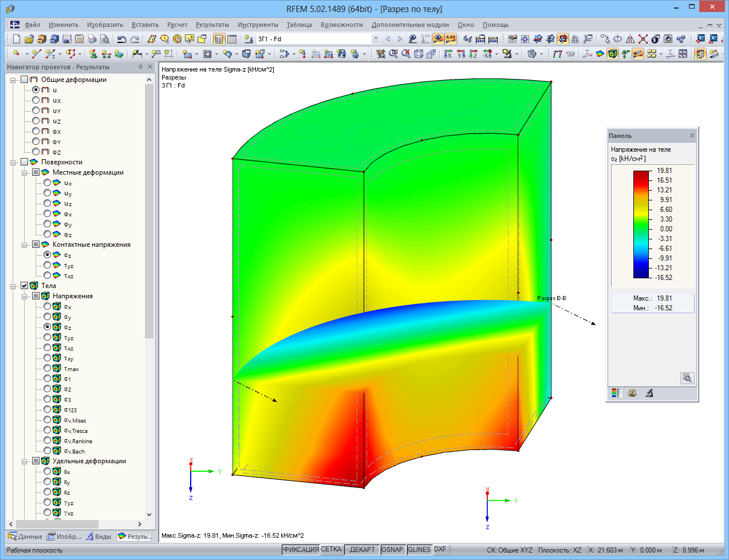The height and width of the screenshot is (560, 729).
Task: Toggle the show results eye icon
Action: [438, 39]
